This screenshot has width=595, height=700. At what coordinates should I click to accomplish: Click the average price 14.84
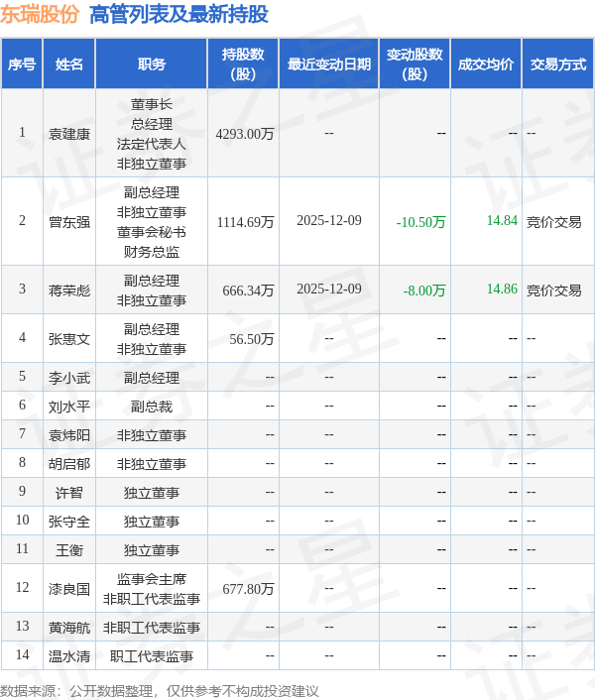click(502, 220)
